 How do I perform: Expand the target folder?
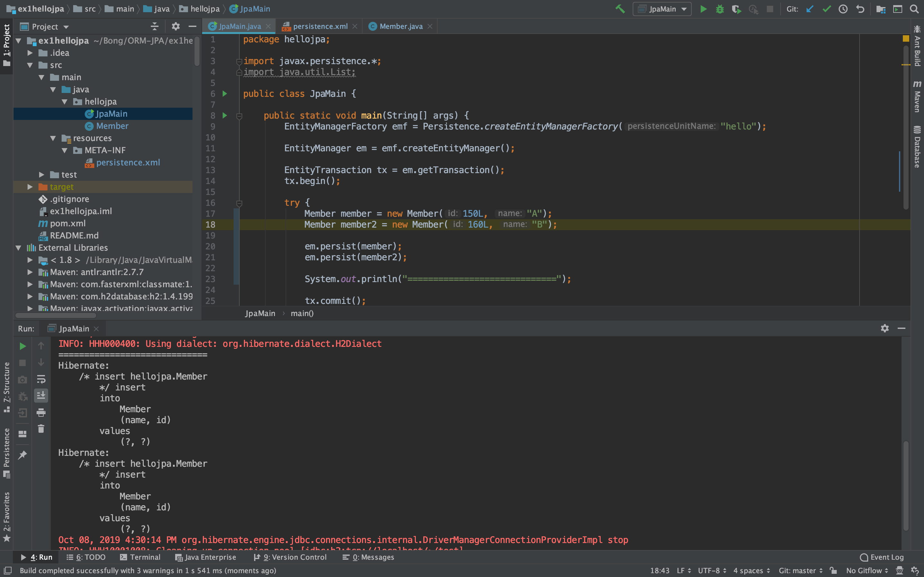30,187
